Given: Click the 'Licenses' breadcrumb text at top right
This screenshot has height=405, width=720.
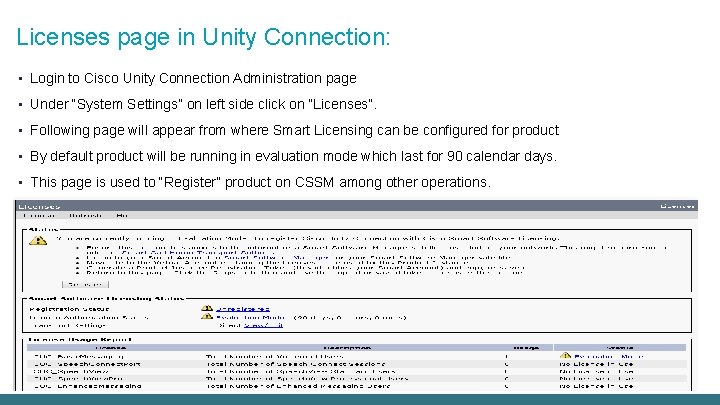Looking at the screenshot, I should 677,206.
